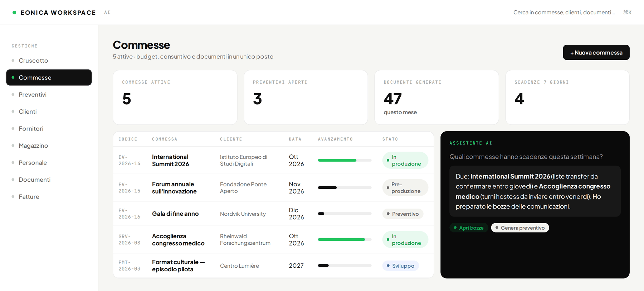The height and width of the screenshot is (291, 644).
Task: Click the Cliente column header
Action: [231, 139]
